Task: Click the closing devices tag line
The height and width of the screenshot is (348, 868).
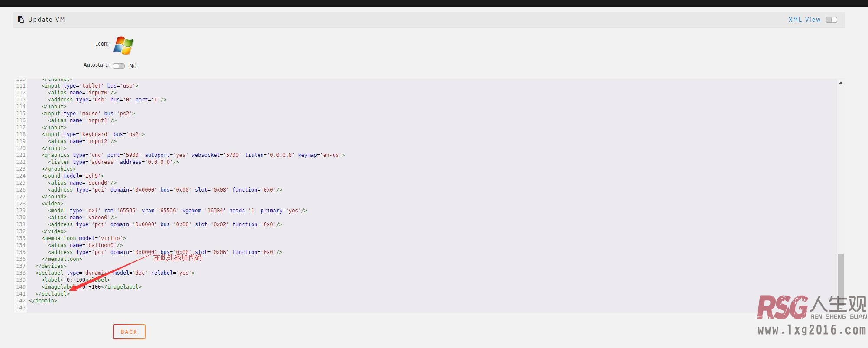Action: 51,266
